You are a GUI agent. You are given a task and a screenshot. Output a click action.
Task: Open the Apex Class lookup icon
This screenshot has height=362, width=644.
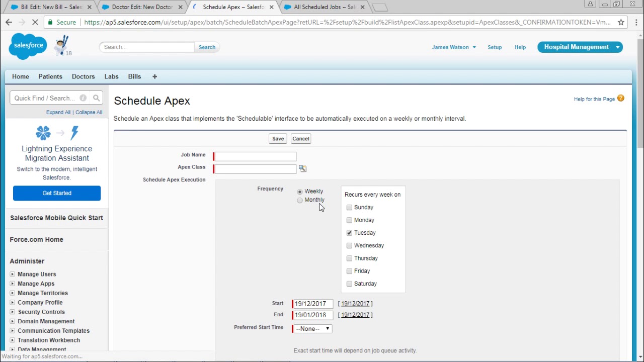[302, 168]
